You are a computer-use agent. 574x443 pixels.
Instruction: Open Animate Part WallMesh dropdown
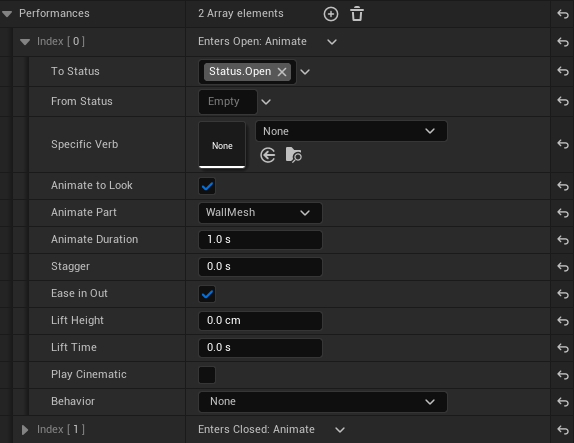pos(260,213)
